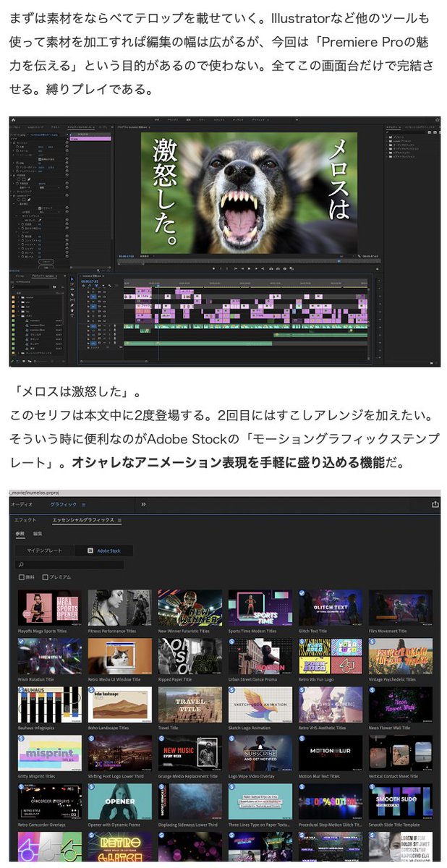Select the Ripped Paper Title thumbnail
447x868 pixels.
tap(190, 656)
